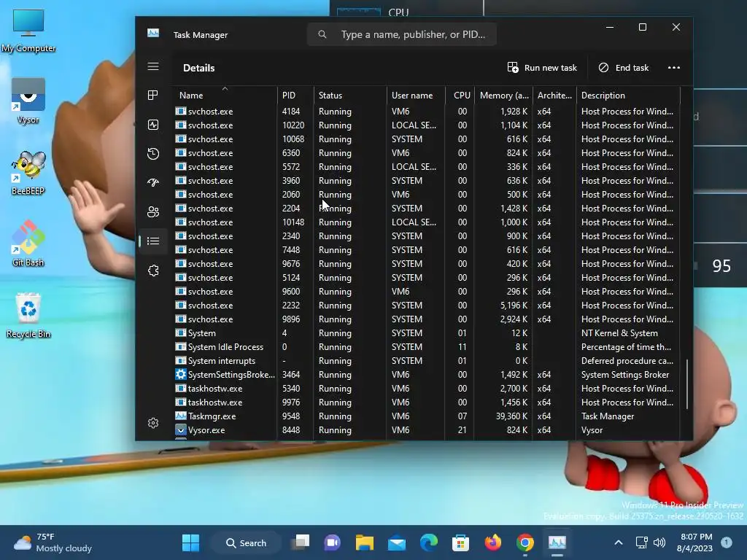Select svchost.exe with PID 4184

(x=427, y=111)
